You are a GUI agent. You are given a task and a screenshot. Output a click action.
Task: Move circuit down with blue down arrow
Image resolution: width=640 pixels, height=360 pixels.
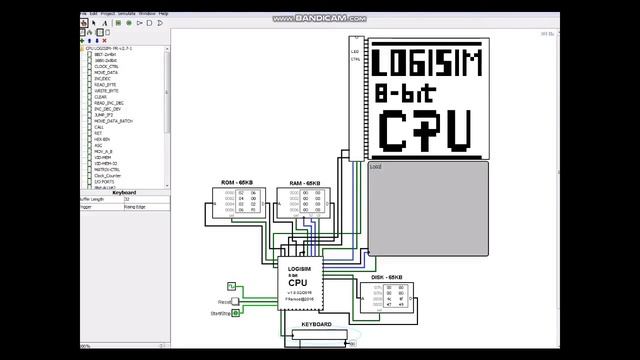pyautogui.click(x=97, y=41)
